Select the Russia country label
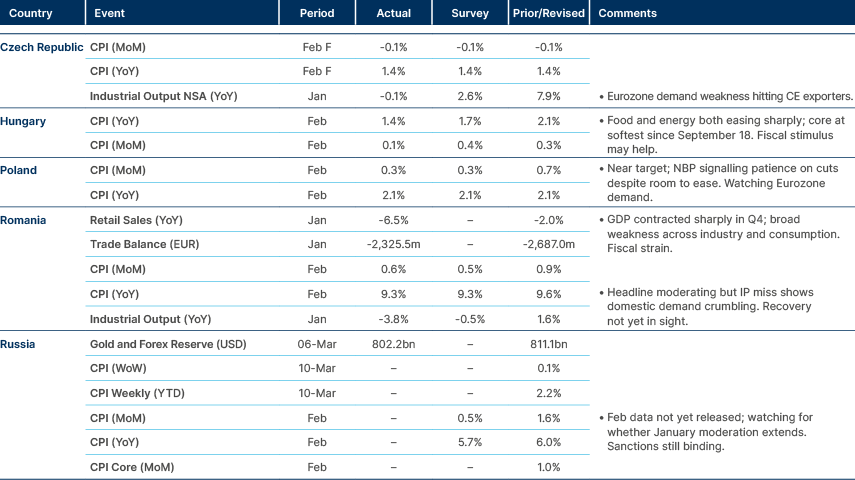The height and width of the screenshot is (480, 855). click(17, 344)
